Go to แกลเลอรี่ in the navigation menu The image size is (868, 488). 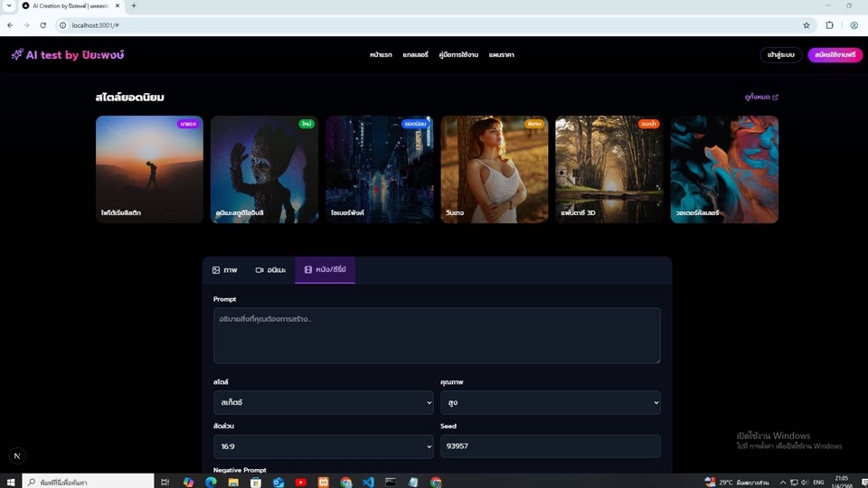(416, 55)
